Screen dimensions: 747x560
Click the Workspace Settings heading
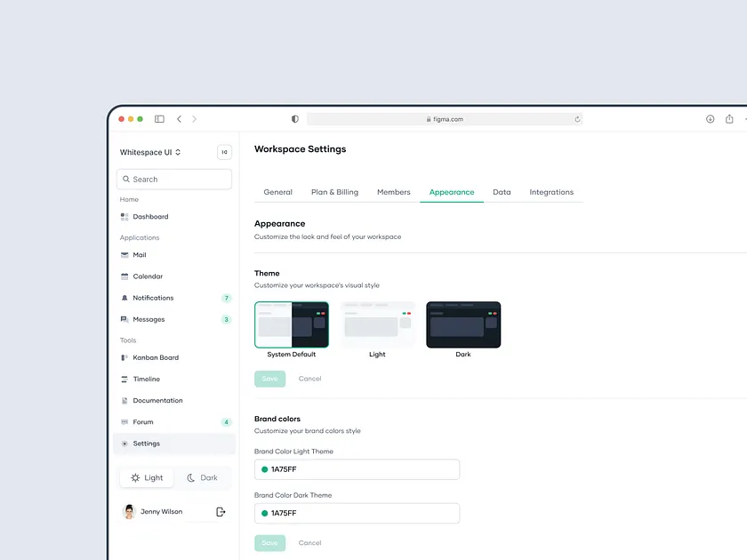[301, 149]
